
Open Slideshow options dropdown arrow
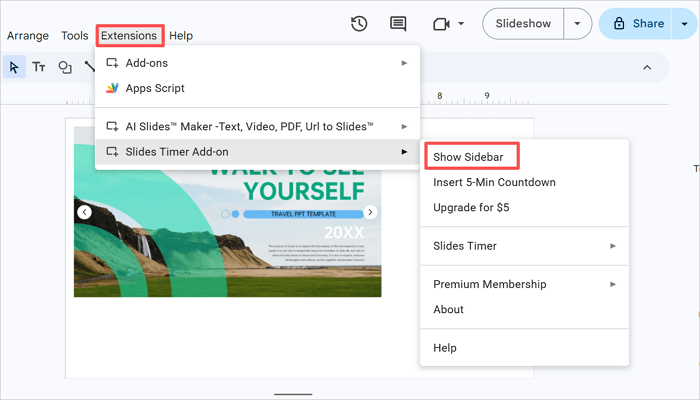point(577,24)
